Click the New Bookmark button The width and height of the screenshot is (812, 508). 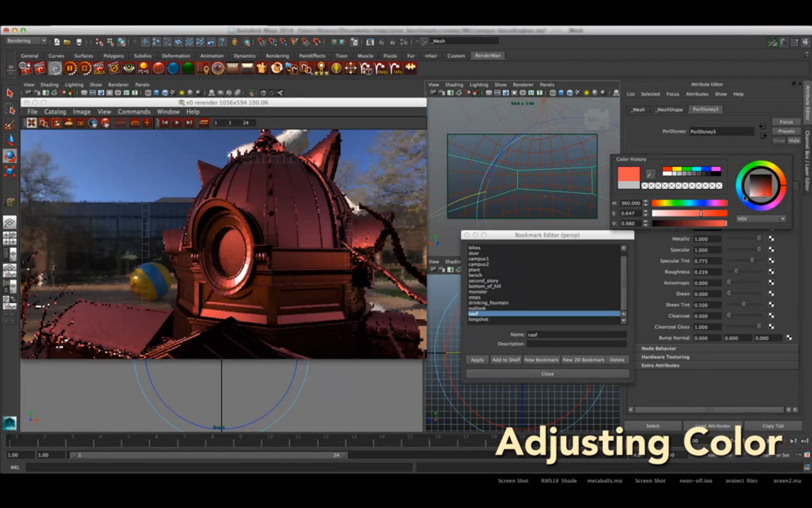coord(541,360)
